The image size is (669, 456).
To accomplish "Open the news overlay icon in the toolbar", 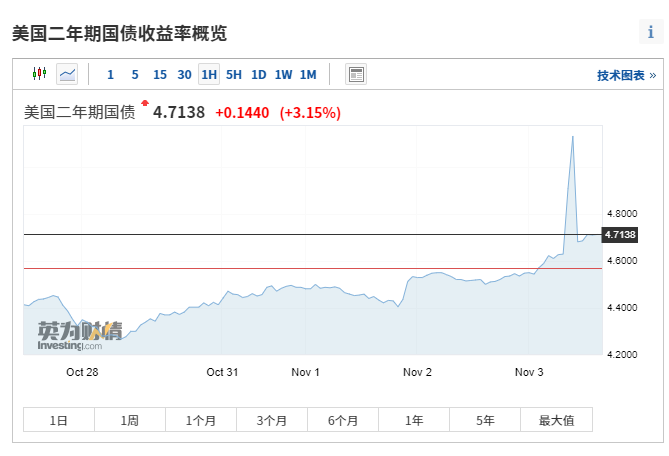I will coord(356,74).
